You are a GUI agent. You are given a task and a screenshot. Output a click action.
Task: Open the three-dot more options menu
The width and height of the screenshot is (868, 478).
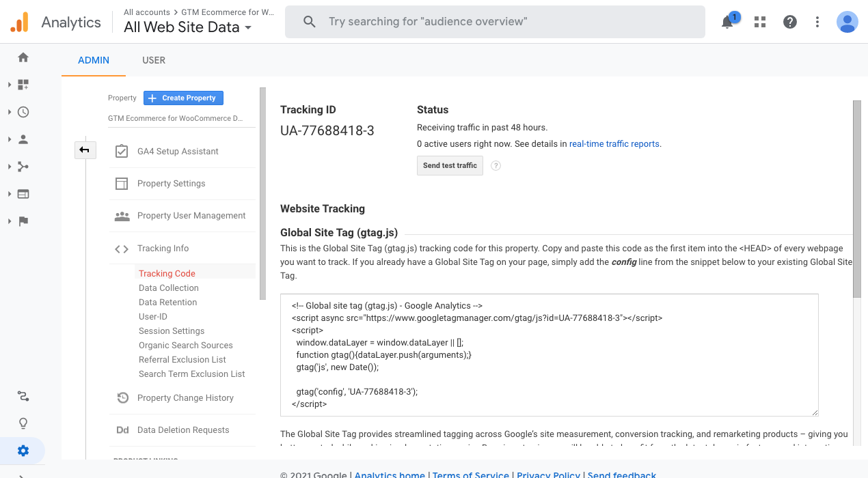click(x=817, y=22)
